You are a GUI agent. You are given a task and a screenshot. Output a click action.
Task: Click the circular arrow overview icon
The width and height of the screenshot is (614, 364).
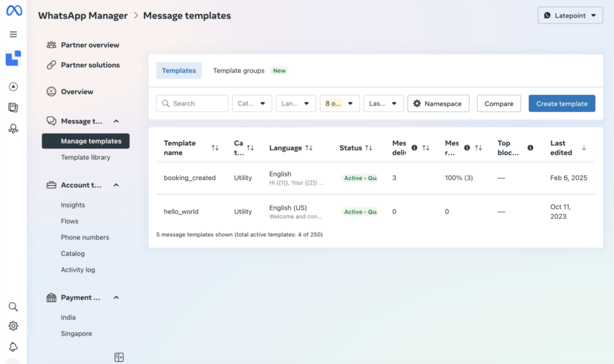coord(13,86)
